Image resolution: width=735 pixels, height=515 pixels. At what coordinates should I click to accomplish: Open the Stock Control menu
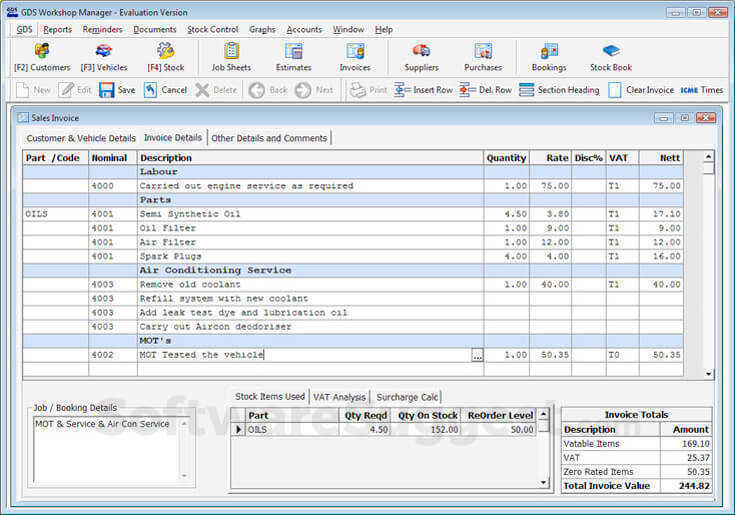213,30
